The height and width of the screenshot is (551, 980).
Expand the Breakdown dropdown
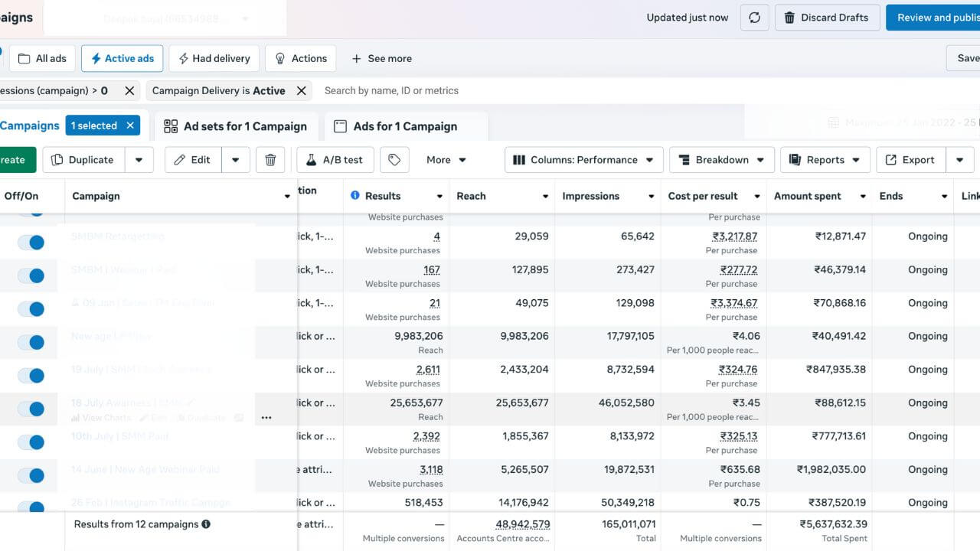pos(721,160)
